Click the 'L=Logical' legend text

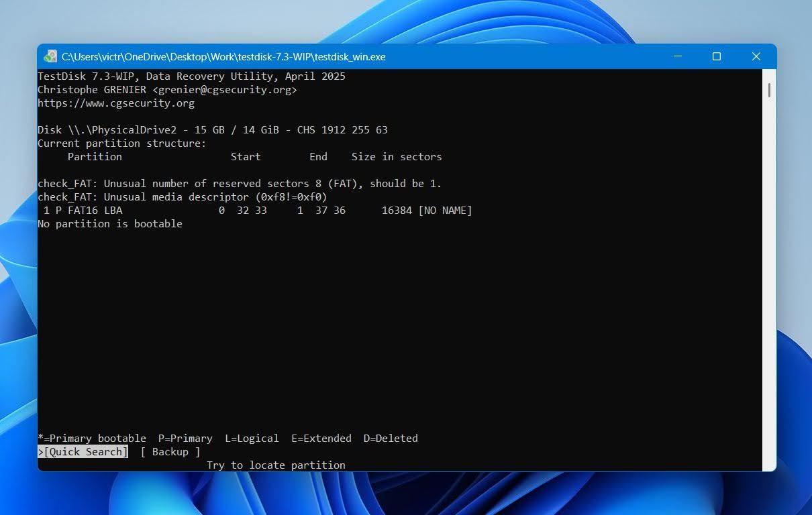click(252, 439)
